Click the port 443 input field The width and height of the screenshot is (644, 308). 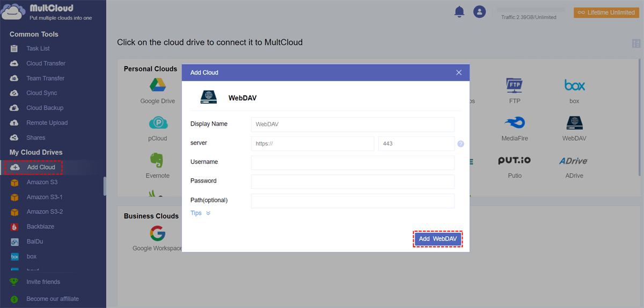pyautogui.click(x=416, y=143)
